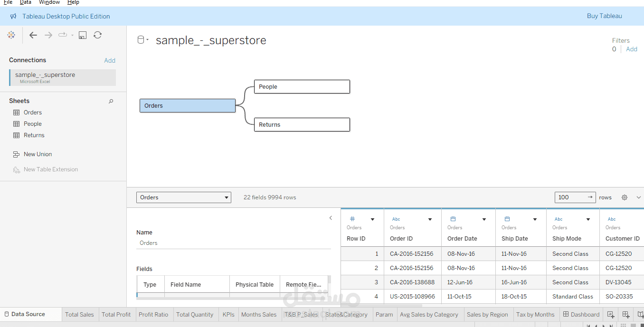Select the sample_-_superstore connection
Screen dimensions: 644x327
(x=62, y=78)
